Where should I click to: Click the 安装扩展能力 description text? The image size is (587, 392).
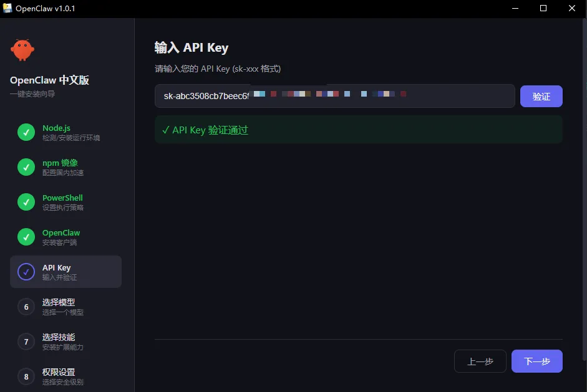[63, 348]
